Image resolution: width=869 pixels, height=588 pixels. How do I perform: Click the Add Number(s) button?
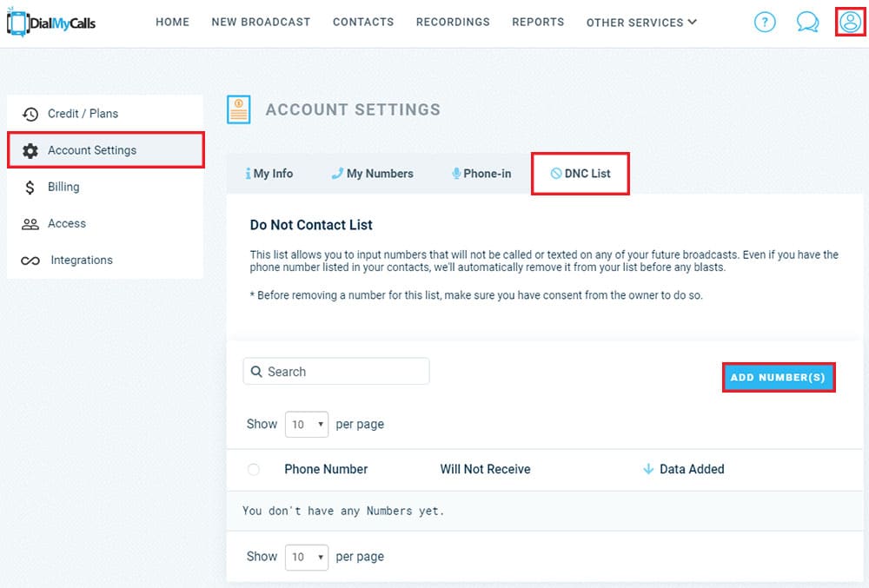[779, 378]
